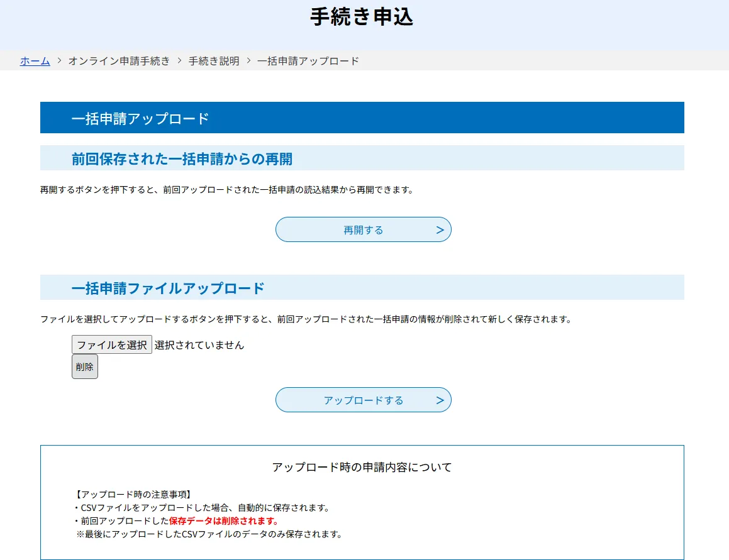Click the 一括申請アップロード blue header bar

click(x=362, y=117)
